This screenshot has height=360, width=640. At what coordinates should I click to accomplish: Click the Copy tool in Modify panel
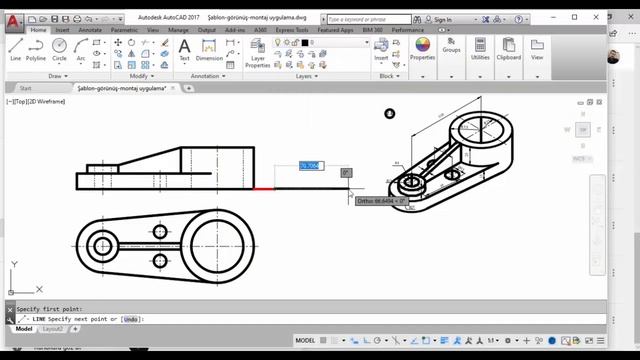tap(118, 53)
